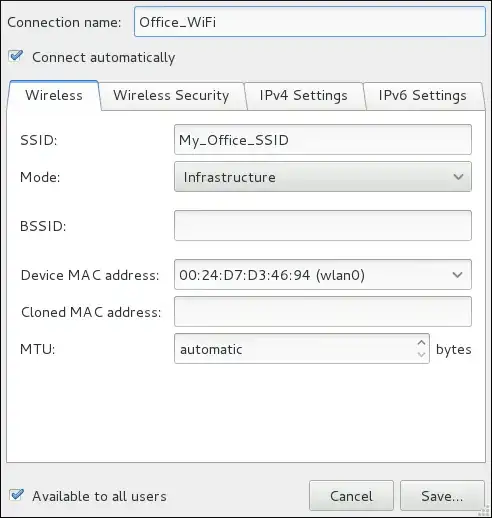This screenshot has width=492, height=518.
Task: Decrease MTU with the down arrow
Action: point(421,355)
